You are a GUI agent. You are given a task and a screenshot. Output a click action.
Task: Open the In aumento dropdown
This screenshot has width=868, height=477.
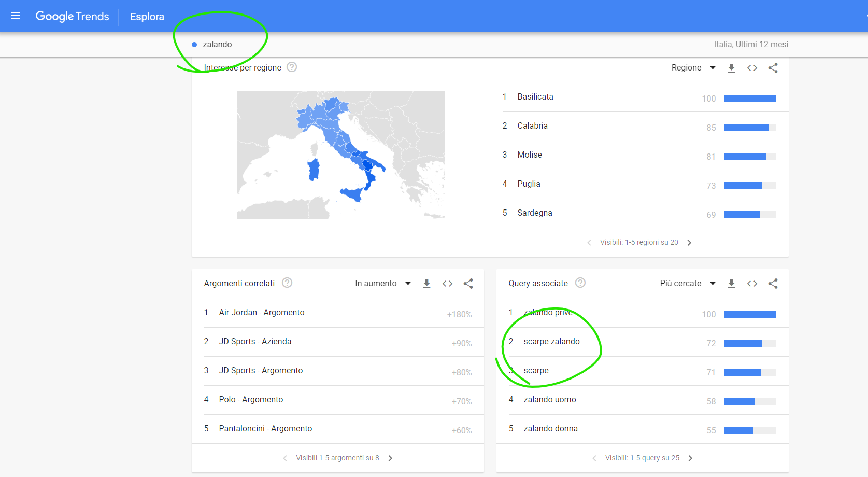click(x=383, y=284)
